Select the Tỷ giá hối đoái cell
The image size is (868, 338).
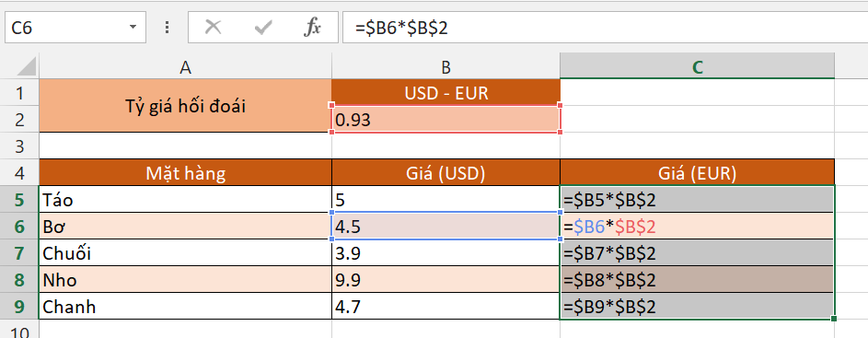click(185, 106)
